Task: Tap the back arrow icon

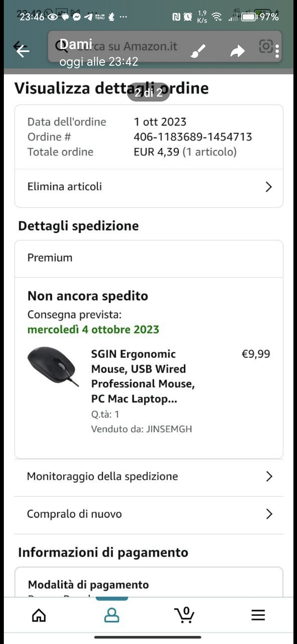Action: (x=23, y=51)
